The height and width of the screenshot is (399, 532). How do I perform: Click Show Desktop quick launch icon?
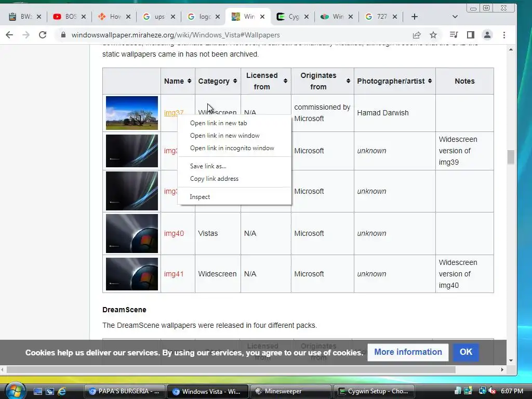click(37, 391)
